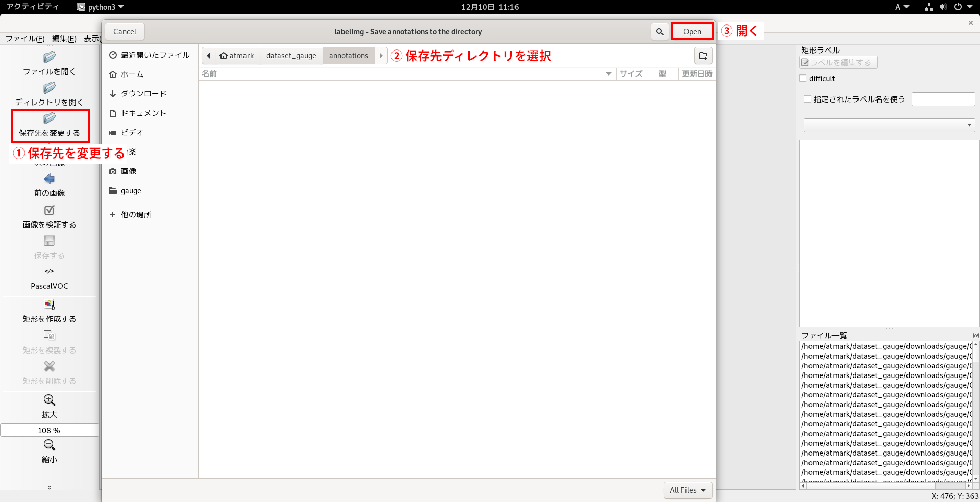Click the Duplicate RectBox icon
This screenshot has width=980, height=502.
pos(50,335)
